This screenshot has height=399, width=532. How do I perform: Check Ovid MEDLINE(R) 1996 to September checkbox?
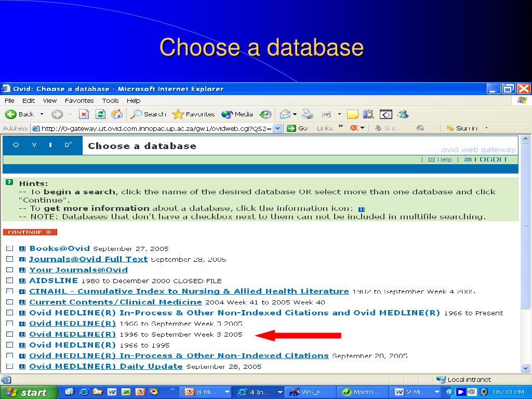(x=9, y=334)
